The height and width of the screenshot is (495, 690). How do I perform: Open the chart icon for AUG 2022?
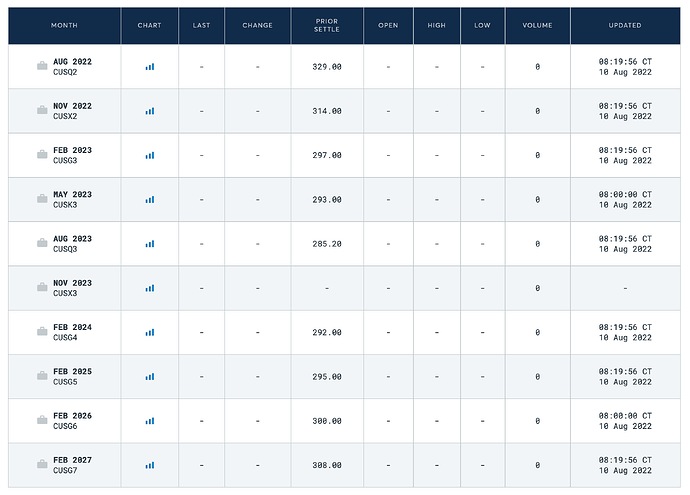[x=150, y=67]
